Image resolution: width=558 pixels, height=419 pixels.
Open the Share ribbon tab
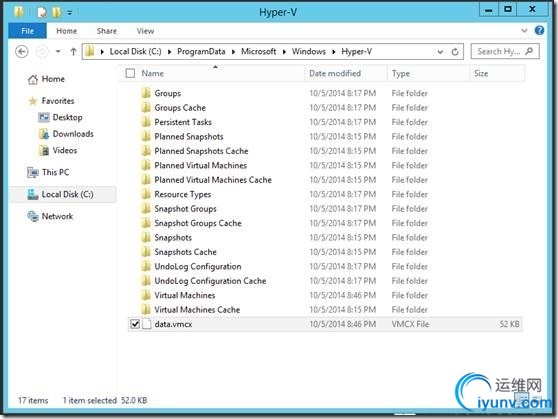(107, 31)
